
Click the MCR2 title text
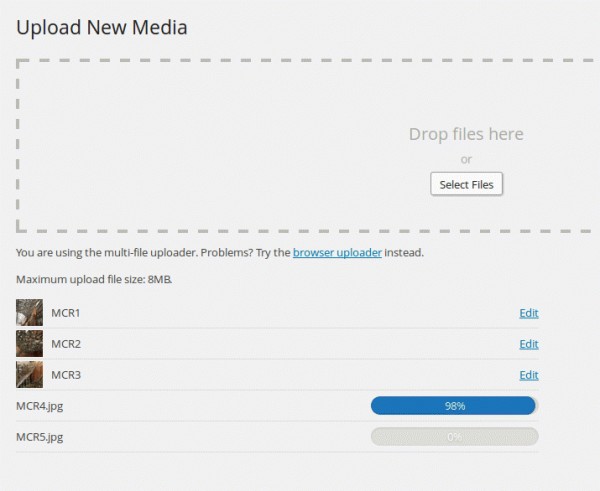[x=66, y=344]
